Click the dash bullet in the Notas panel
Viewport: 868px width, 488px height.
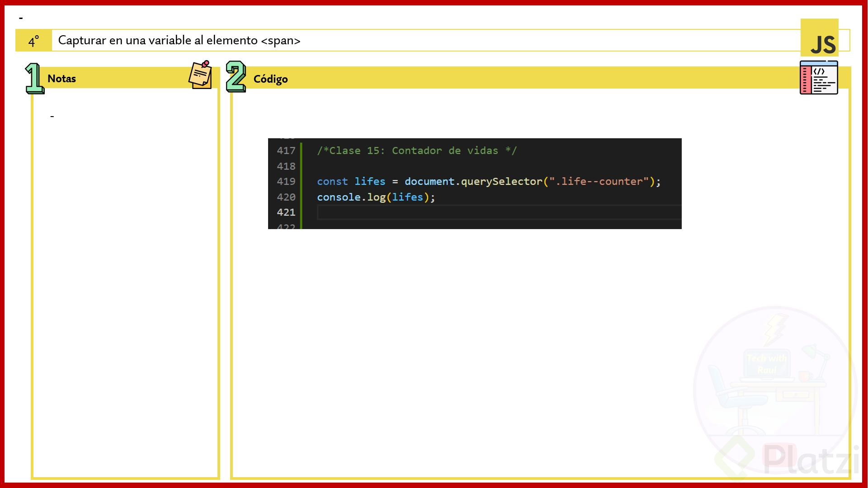point(52,117)
